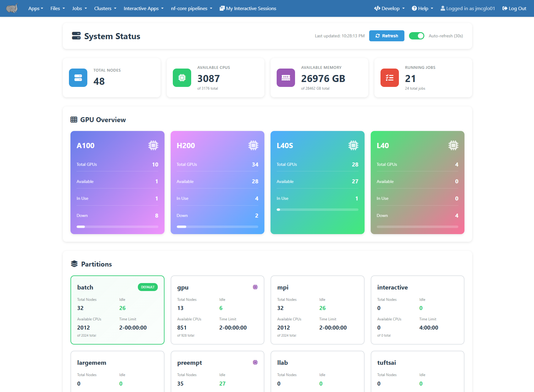Click the green Available CPUs chip icon
Image resolution: width=534 pixels, height=392 pixels.
point(182,78)
